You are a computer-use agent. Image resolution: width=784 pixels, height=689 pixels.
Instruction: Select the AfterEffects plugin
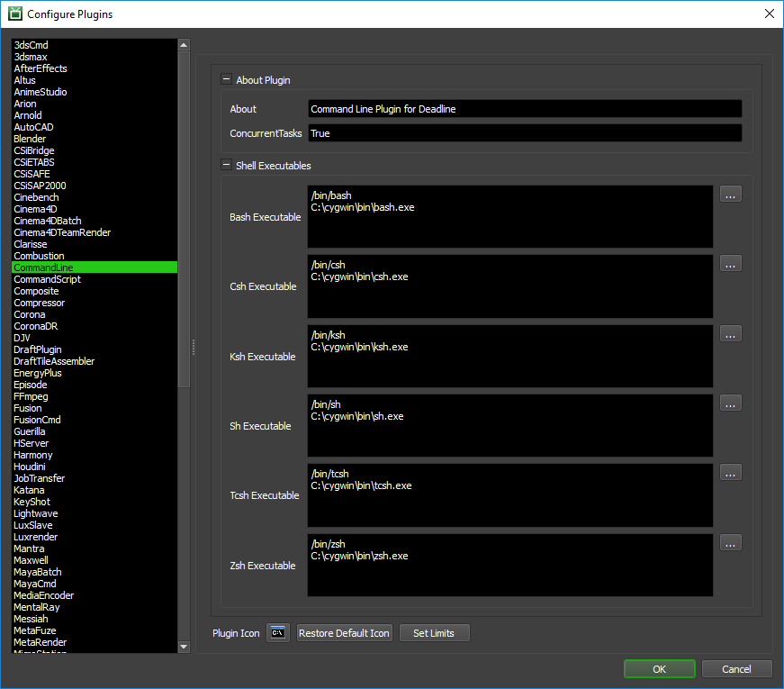tap(95, 68)
